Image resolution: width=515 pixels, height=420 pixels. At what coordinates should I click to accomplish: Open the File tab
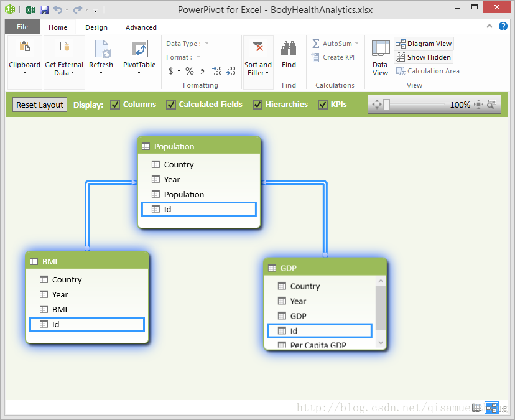pyautogui.click(x=22, y=27)
